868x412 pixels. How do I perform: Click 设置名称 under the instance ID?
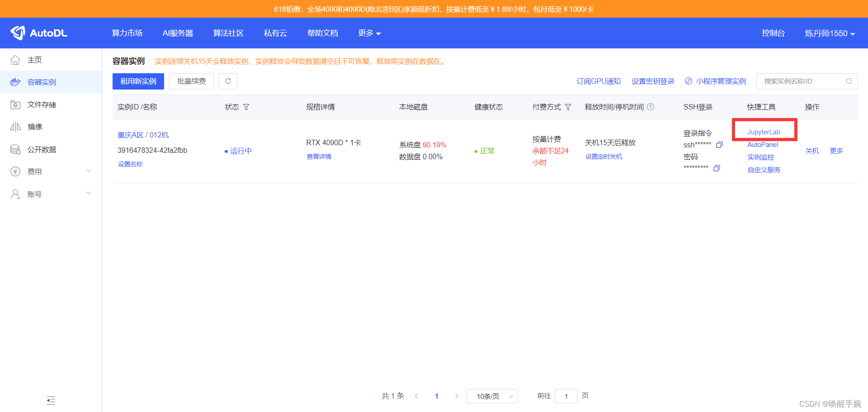[130, 164]
